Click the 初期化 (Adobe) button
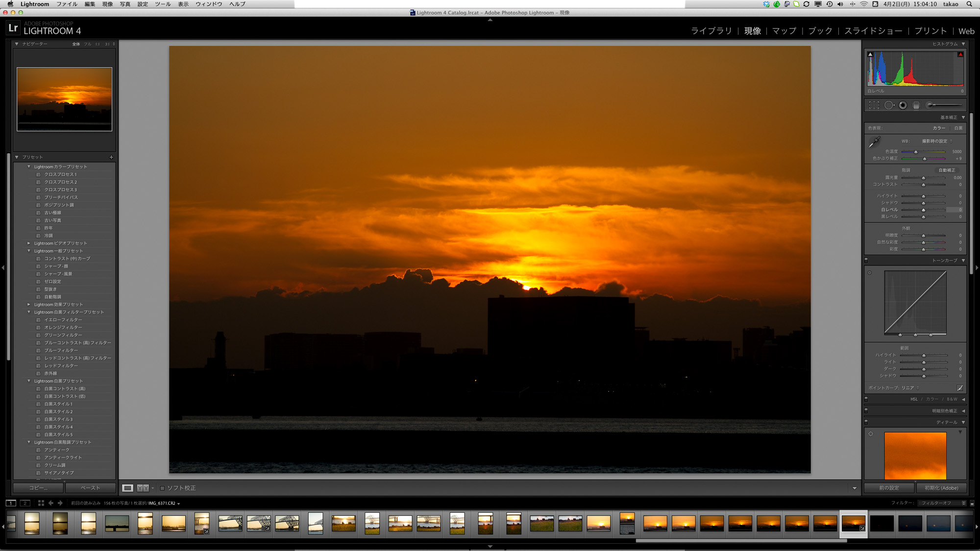 click(941, 488)
